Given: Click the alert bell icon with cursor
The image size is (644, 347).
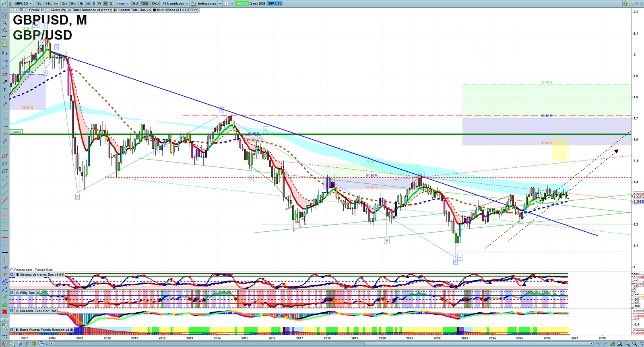Looking at the screenshot, I should click(x=4, y=37).
